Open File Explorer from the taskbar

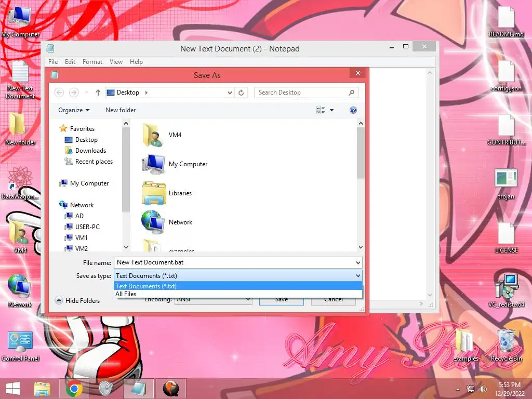pyautogui.click(x=42, y=389)
